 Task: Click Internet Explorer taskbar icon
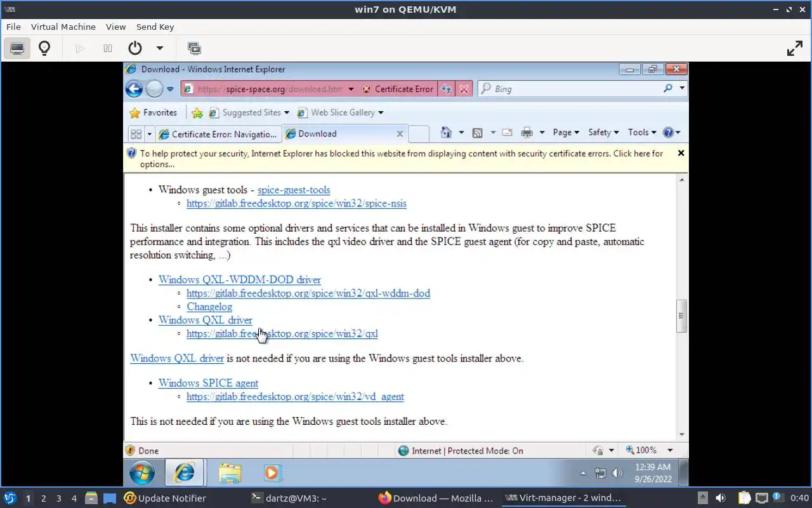(185, 473)
